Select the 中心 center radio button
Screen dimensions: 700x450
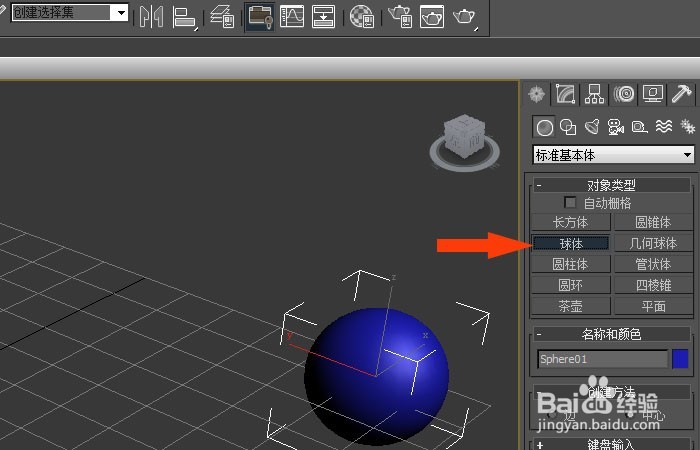coord(630,415)
